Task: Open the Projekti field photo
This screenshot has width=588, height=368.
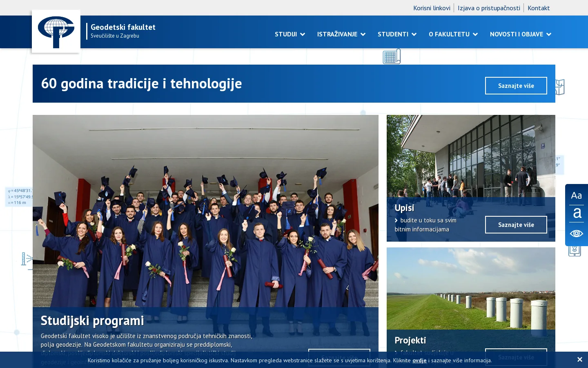Action: [471, 288]
